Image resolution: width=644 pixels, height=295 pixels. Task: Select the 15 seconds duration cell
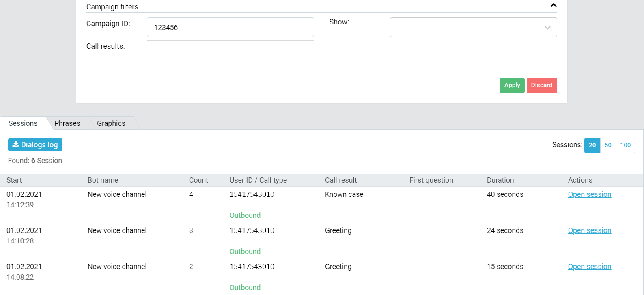tap(505, 267)
